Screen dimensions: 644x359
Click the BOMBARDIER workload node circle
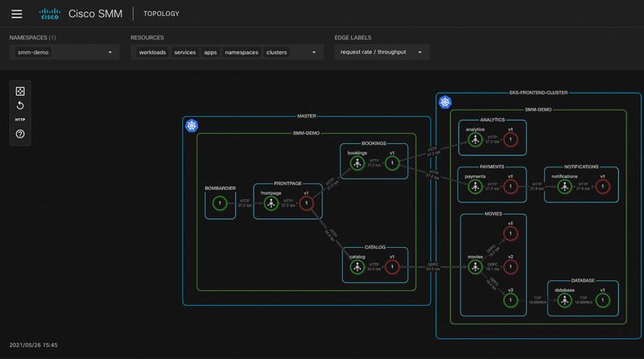[x=220, y=204]
